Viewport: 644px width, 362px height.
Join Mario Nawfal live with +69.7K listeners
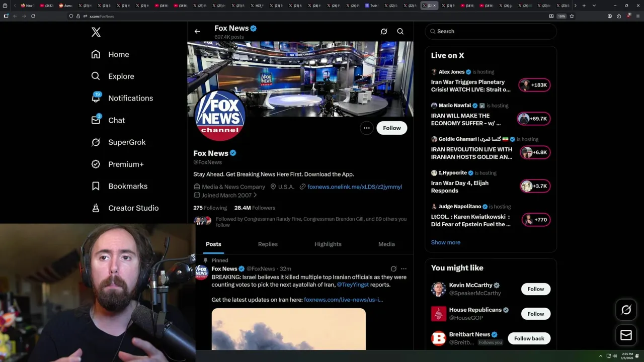pyautogui.click(x=534, y=119)
